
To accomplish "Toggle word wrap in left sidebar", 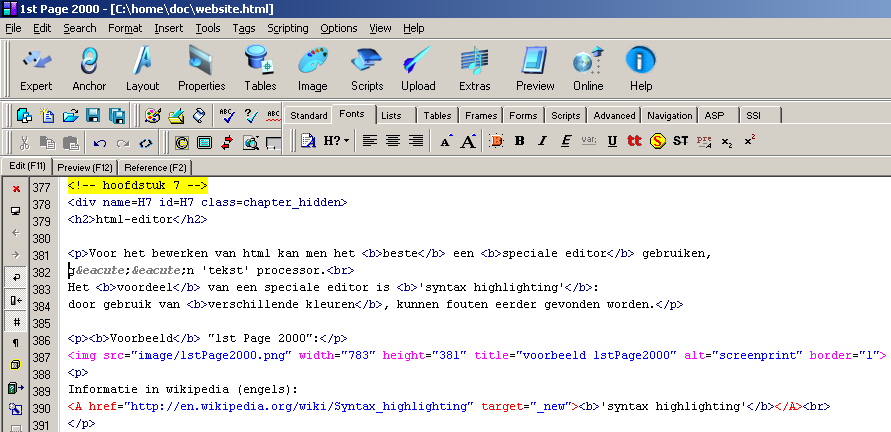I will coord(16,277).
